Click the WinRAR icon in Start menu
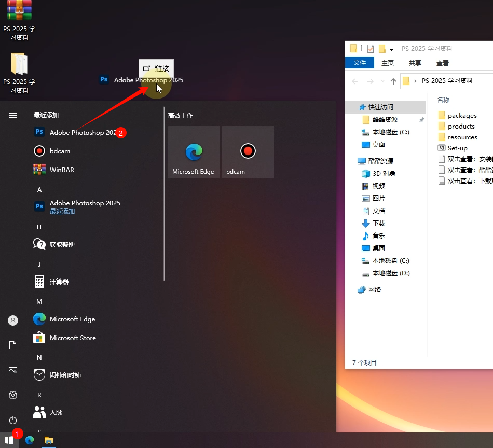Viewport: 493px width, 448px height. click(39, 170)
